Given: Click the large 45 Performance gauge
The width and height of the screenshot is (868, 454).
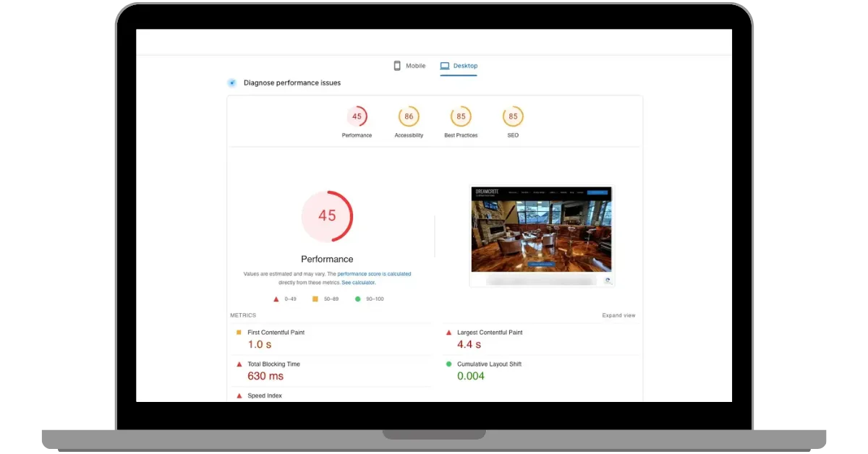Looking at the screenshot, I should coord(327,216).
